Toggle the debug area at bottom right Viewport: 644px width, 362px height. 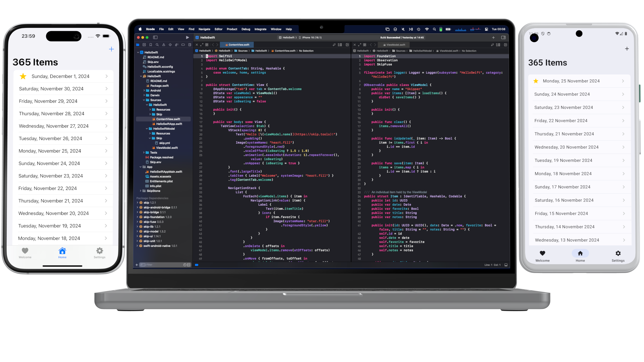(506, 265)
